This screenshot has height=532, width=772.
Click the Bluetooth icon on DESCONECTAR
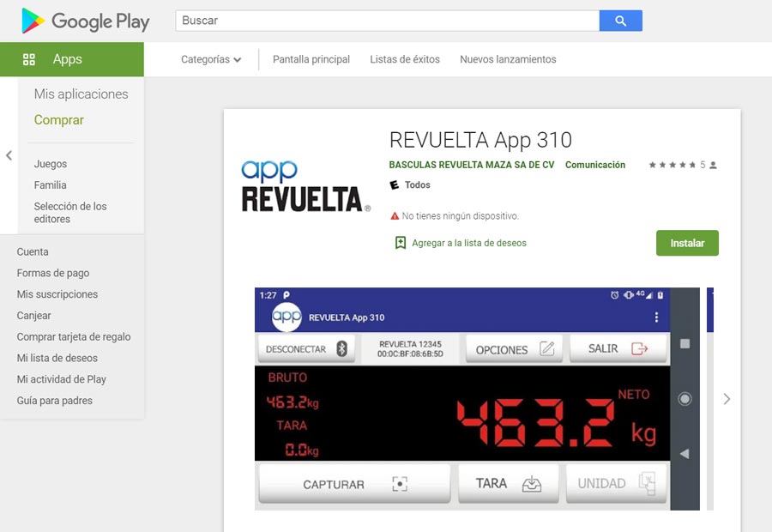341,348
